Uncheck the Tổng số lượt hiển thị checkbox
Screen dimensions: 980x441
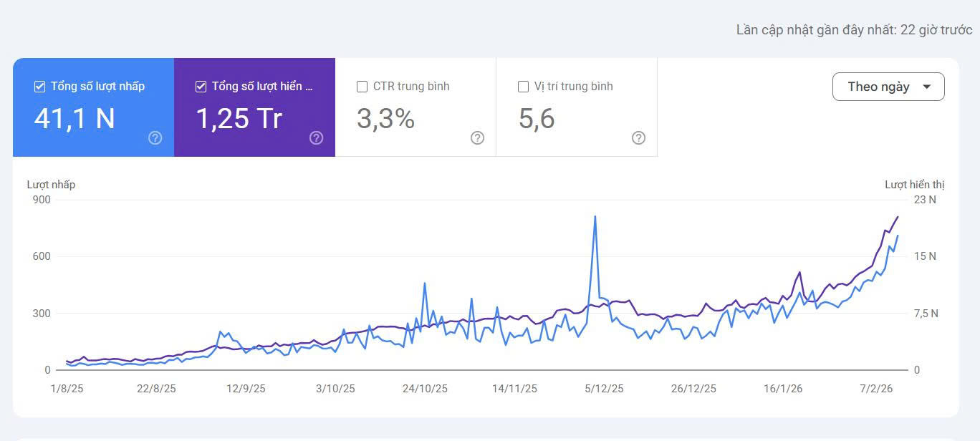[201, 87]
